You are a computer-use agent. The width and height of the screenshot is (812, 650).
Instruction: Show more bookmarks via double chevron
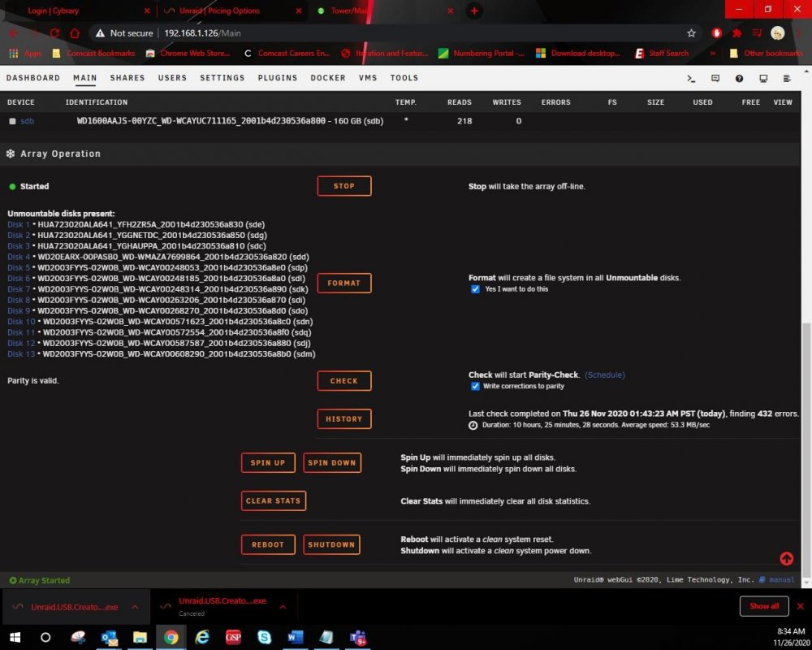[x=713, y=54]
